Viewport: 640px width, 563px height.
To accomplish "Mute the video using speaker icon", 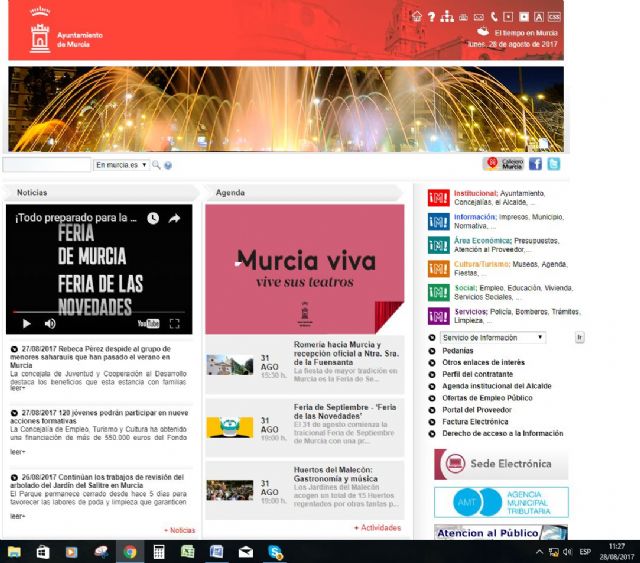I will tap(50, 323).
